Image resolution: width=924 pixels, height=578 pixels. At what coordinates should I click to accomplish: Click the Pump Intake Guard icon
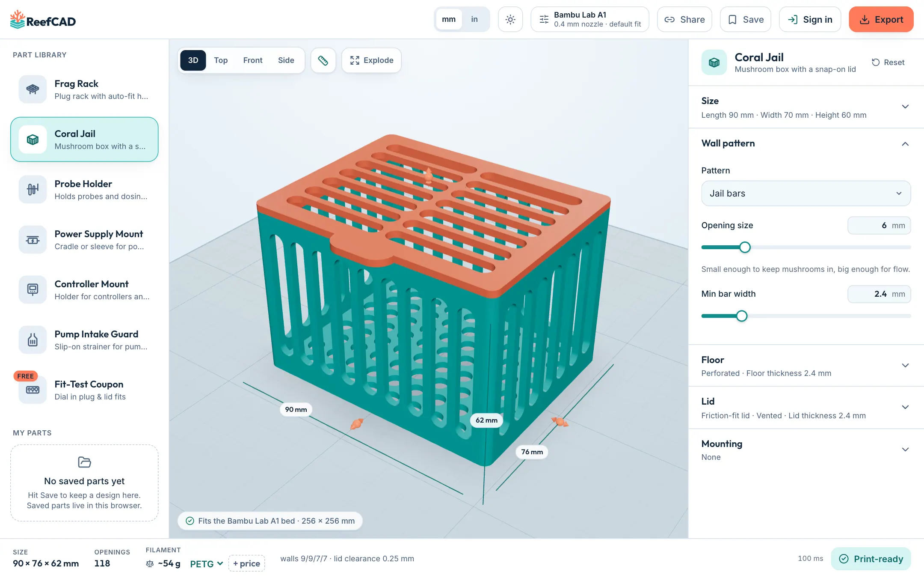click(x=33, y=340)
